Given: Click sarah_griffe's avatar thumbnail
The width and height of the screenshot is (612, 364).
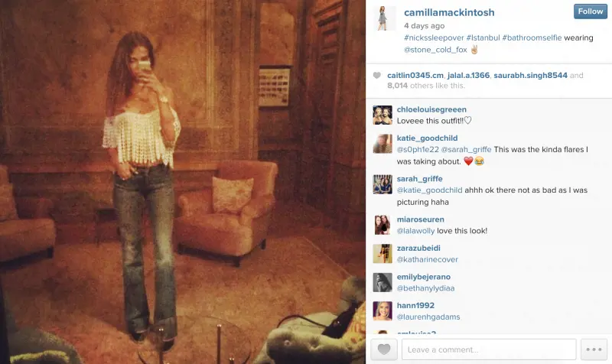Looking at the screenshot, I should tap(382, 184).
